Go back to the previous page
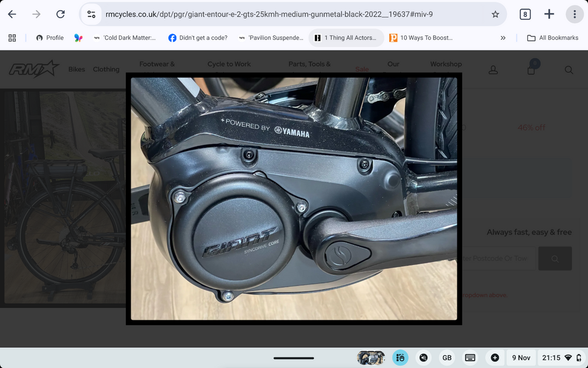This screenshot has width=588, height=368. click(x=12, y=14)
